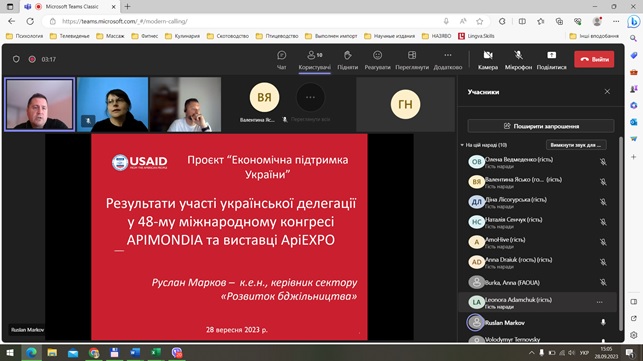Close the participants side panel
This screenshot has height=361, width=643.
tap(607, 91)
